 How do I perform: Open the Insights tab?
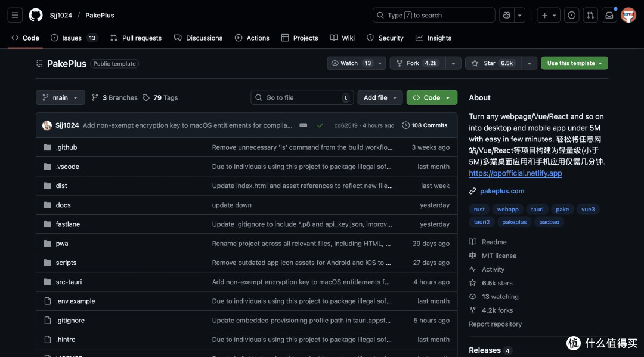(434, 38)
